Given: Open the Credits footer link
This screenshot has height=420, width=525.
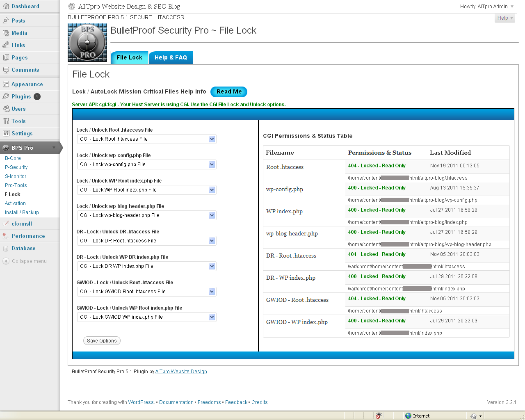Looking at the screenshot, I should click(x=260, y=402).
